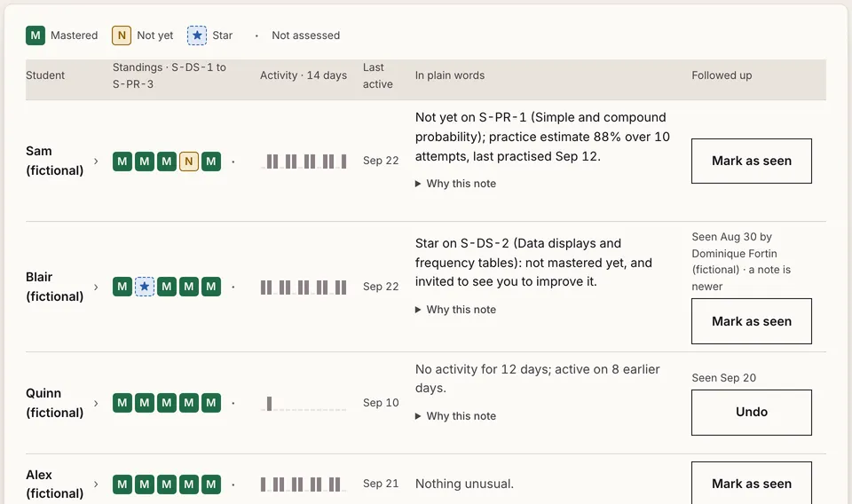This screenshot has height=504, width=852.
Task: Select Sam's Not yet standing badge
Action: pyautogui.click(x=189, y=161)
